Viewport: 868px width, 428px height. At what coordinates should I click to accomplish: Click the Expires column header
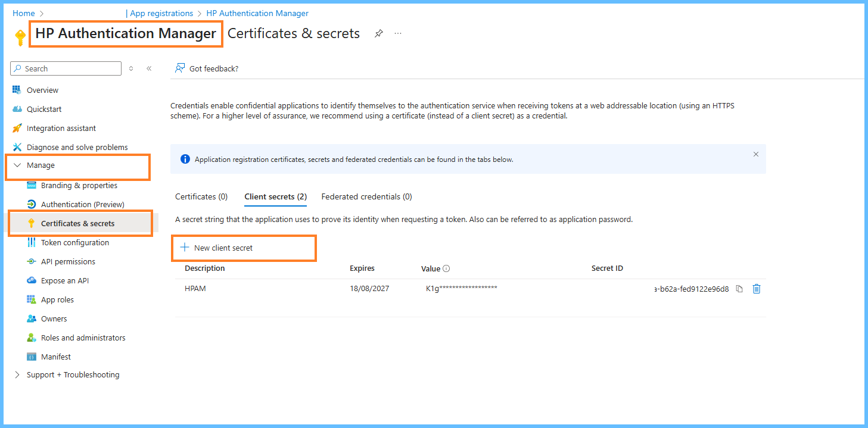click(x=362, y=268)
